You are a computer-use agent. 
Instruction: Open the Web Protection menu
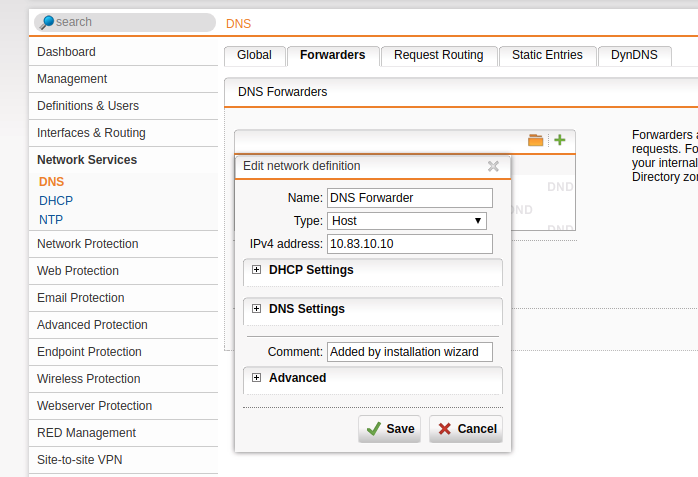point(78,271)
